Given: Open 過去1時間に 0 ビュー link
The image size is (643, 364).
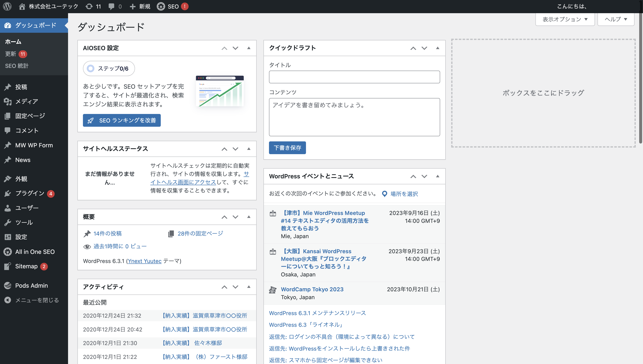Looking at the screenshot, I should point(120,246).
